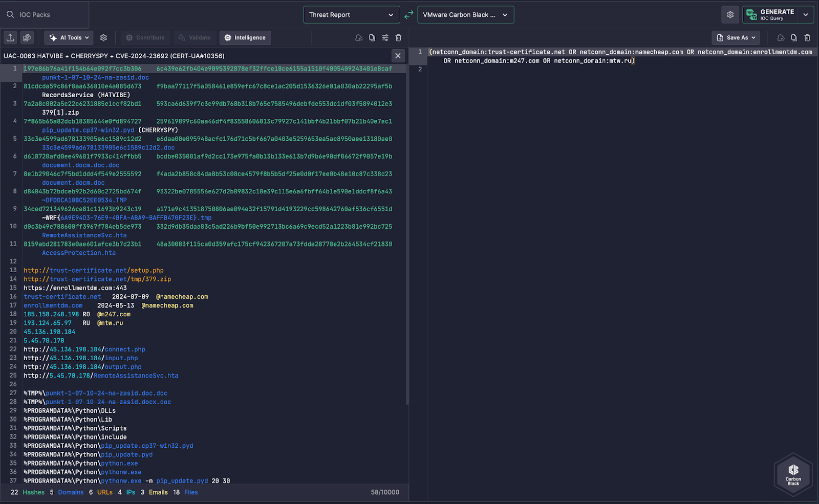This screenshot has height=504, width=819.
Task: Click the IP 5.45.70.178 on line 21
Action: [x=44, y=340]
